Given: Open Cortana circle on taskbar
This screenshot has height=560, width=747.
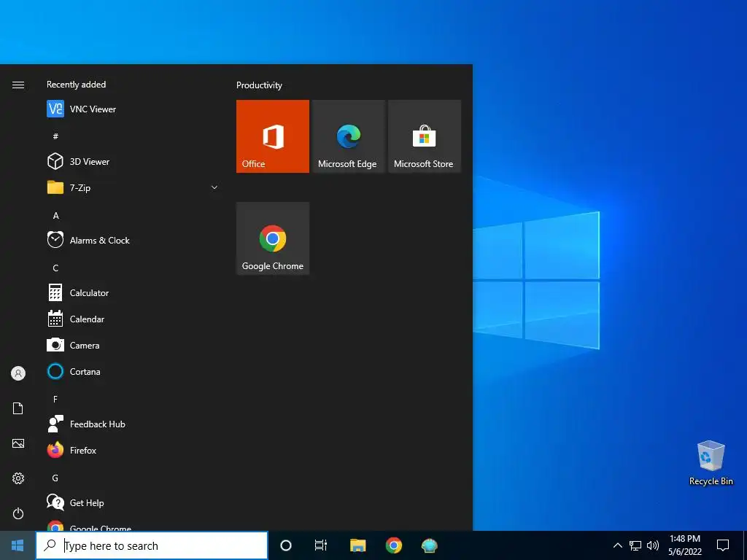Looking at the screenshot, I should 286,545.
